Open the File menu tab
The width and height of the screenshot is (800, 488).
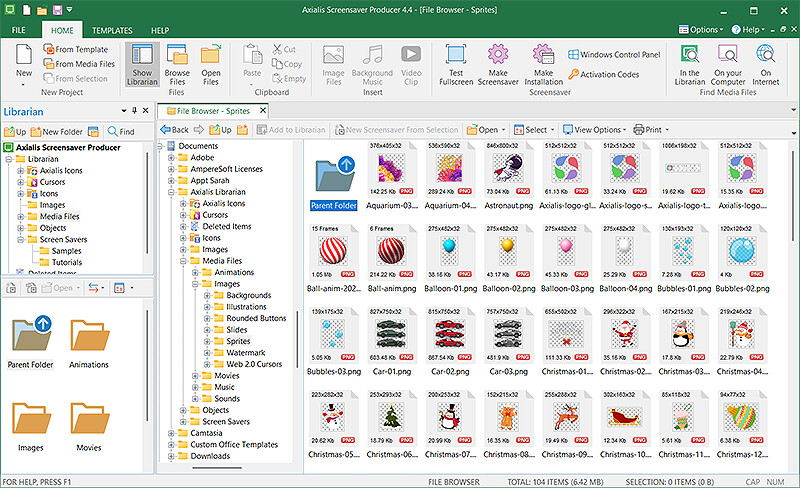(19, 31)
